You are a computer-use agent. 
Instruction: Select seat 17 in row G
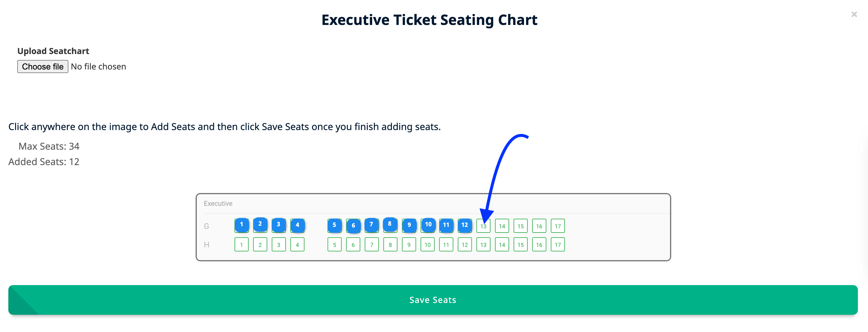pos(558,226)
